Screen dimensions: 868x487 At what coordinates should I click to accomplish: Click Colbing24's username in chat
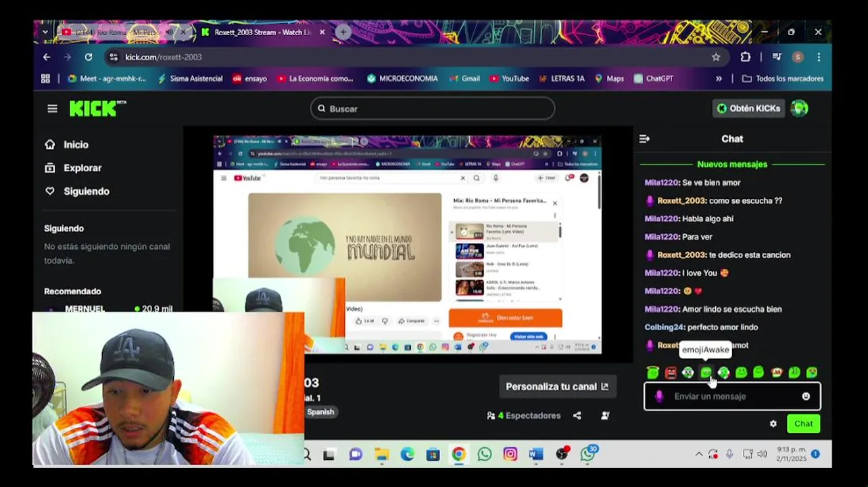(664, 327)
